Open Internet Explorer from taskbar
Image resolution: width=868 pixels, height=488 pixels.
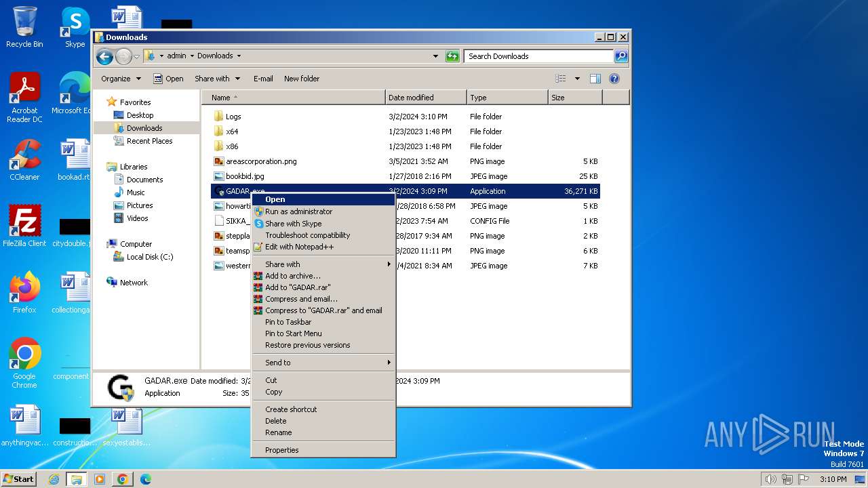tap(54, 479)
